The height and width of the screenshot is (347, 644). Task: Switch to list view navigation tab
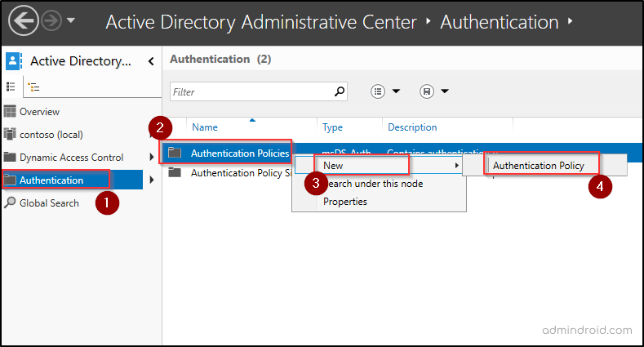tap(11, 87)
